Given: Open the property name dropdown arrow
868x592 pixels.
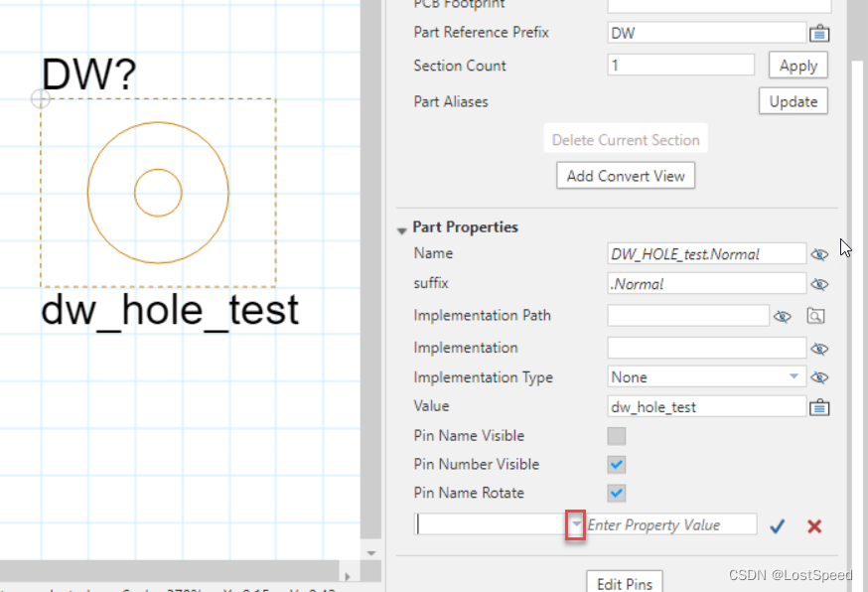Looking at the screenshot, I should (x=575, y=524).
